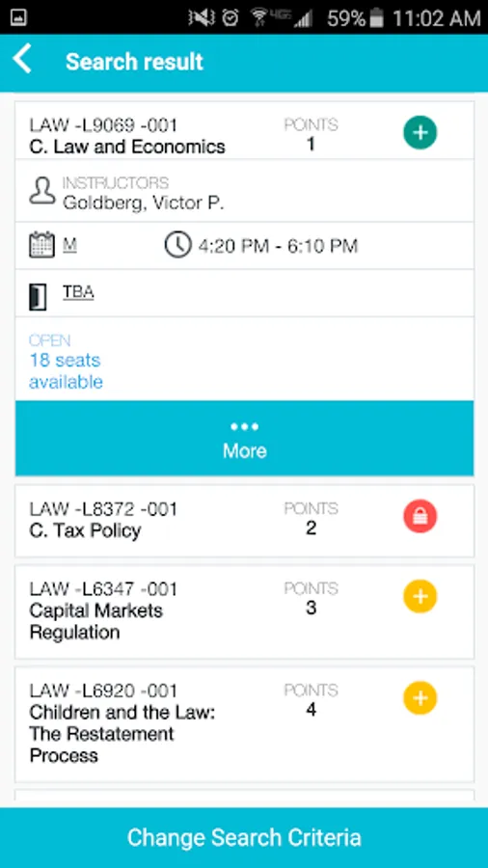Add Children and the Law via yellow plus
This screenshot has height=868, width=488.
click(x=420, y=698)
